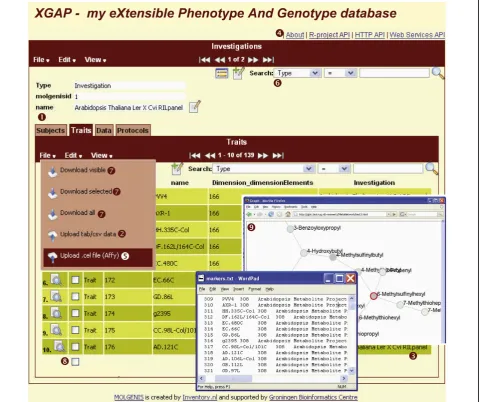Click the magnifier icon of Investigations search
Image resolution: width=480 pixels, height=402 pixels.
[438, 73]
